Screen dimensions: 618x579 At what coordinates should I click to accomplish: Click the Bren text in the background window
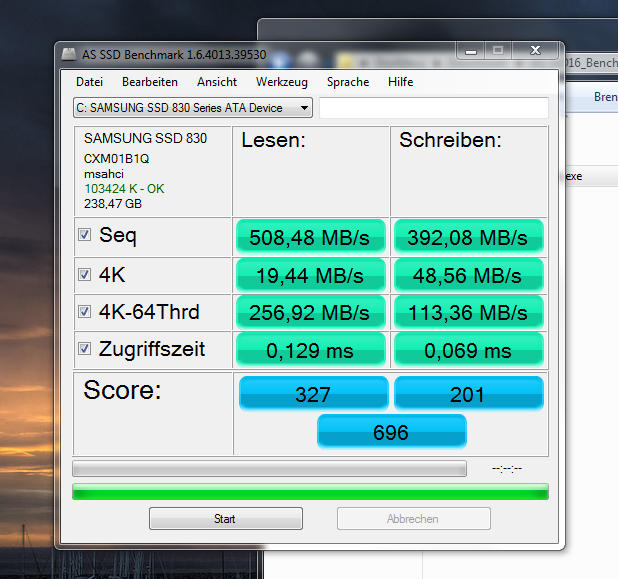click(x=606, y=97)
